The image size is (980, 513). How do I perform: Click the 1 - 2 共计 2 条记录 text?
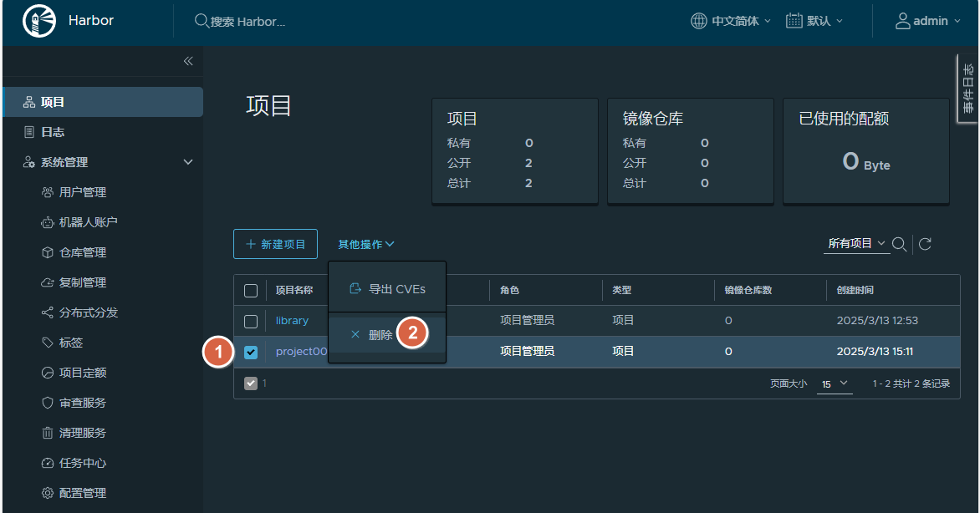click(x=911, y=383)
